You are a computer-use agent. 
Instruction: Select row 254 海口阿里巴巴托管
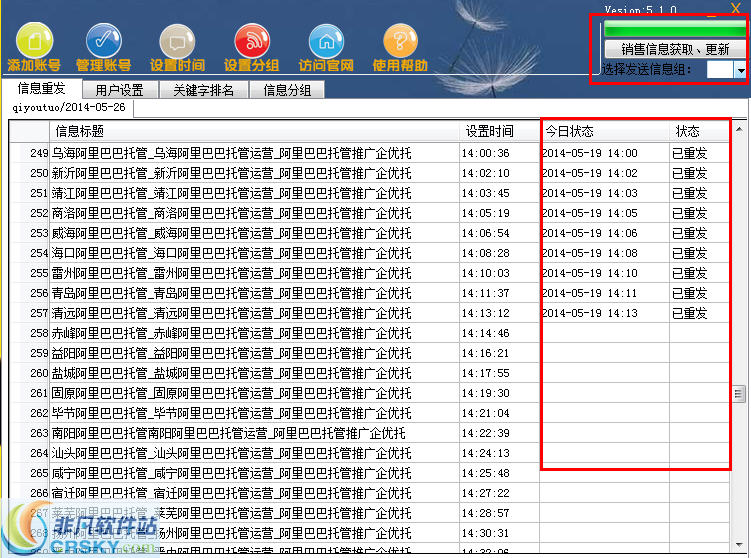pyautogui.click(x=369, y=253)
